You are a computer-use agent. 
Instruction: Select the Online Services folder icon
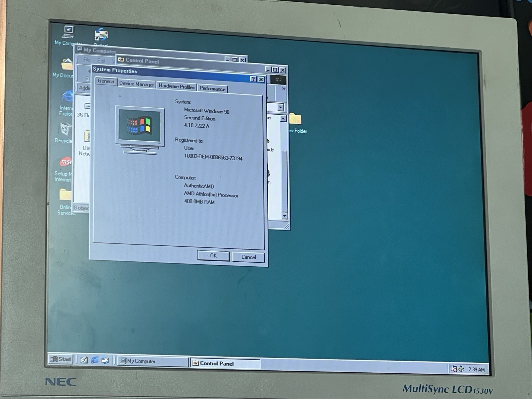point(65,195)
